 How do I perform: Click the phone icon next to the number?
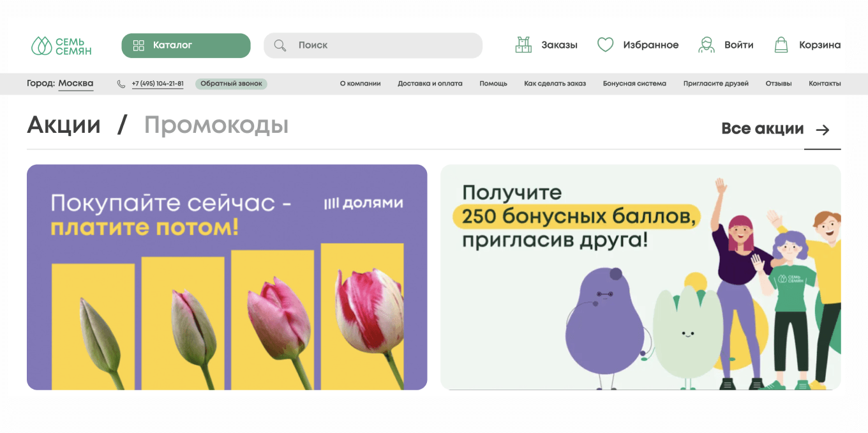point(120,84)
